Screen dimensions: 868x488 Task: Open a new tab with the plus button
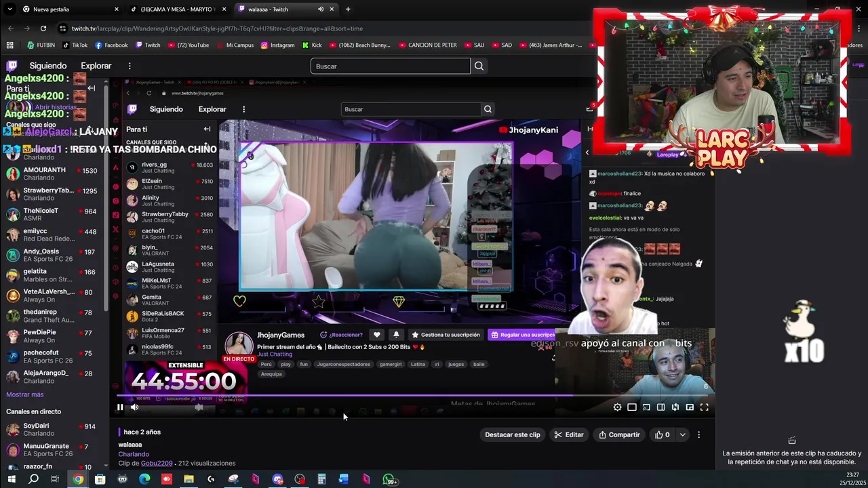click(348, 9)
